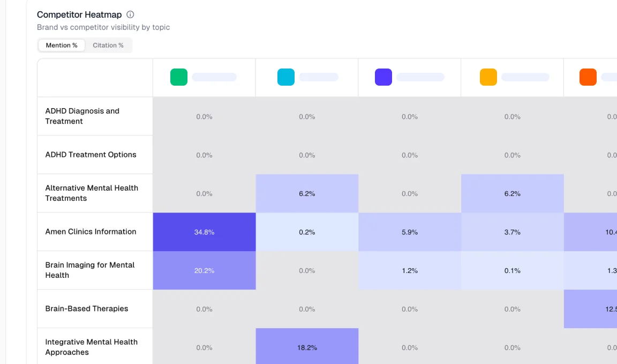
Task: Click the 6.2% Alternative Mental Health Treatments cell
Action: [307, 193]
